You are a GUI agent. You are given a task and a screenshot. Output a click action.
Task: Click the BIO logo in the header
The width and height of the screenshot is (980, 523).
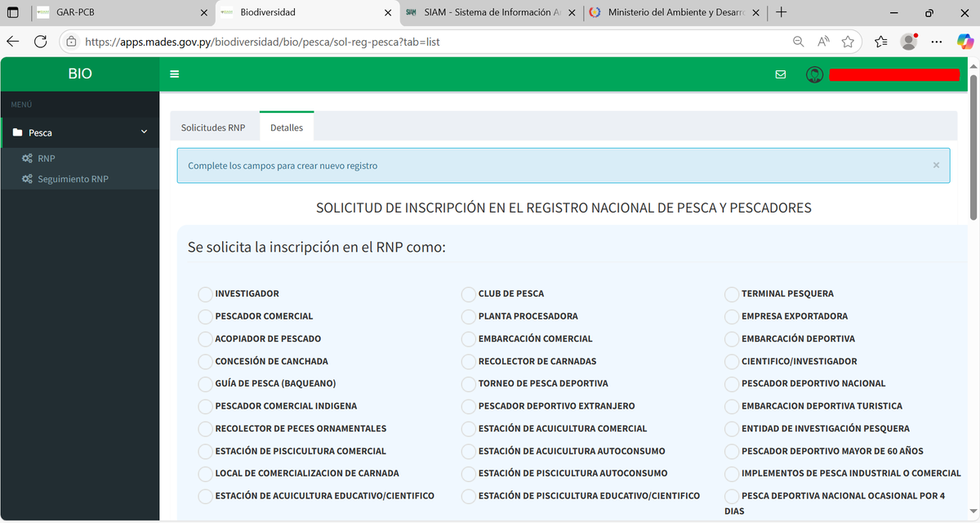coord(79,74)
